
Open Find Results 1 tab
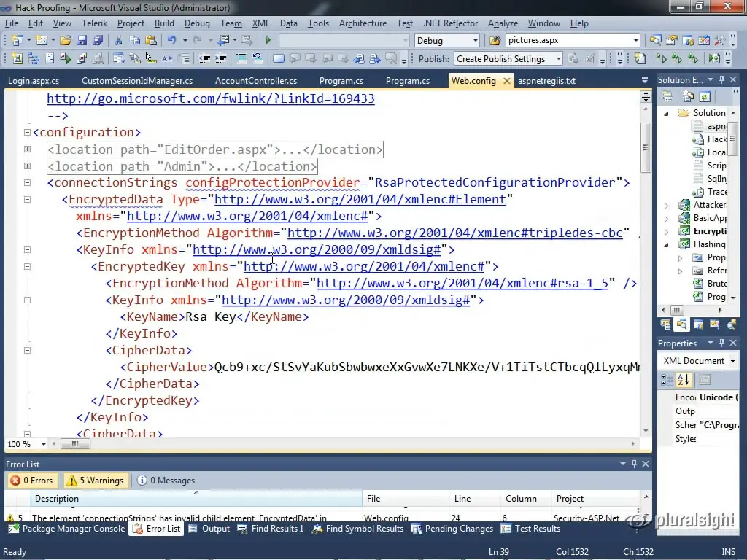pos(270,529)
